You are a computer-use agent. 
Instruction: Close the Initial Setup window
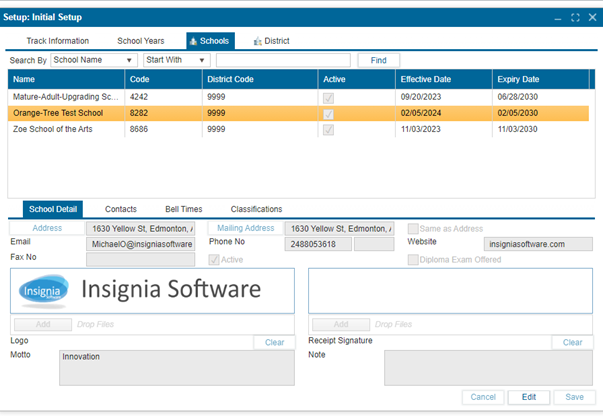(x=591, y=17)
